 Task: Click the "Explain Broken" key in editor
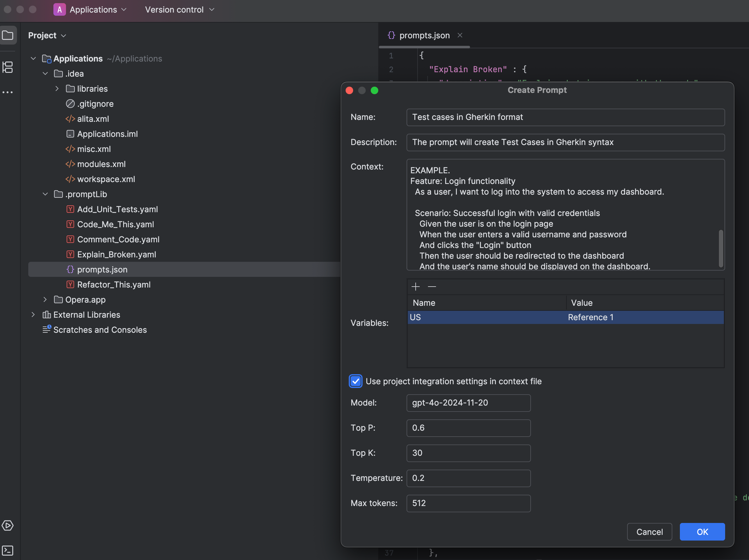[467, 69]
